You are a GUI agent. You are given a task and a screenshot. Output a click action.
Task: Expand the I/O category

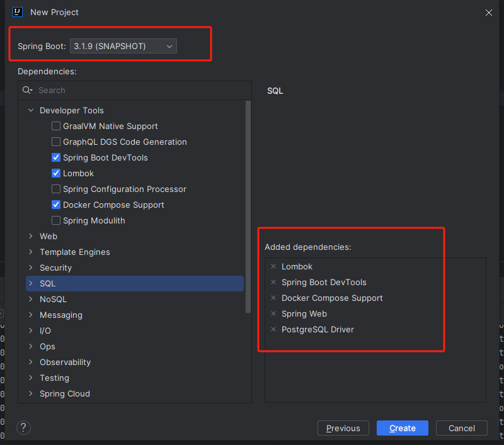31,330
